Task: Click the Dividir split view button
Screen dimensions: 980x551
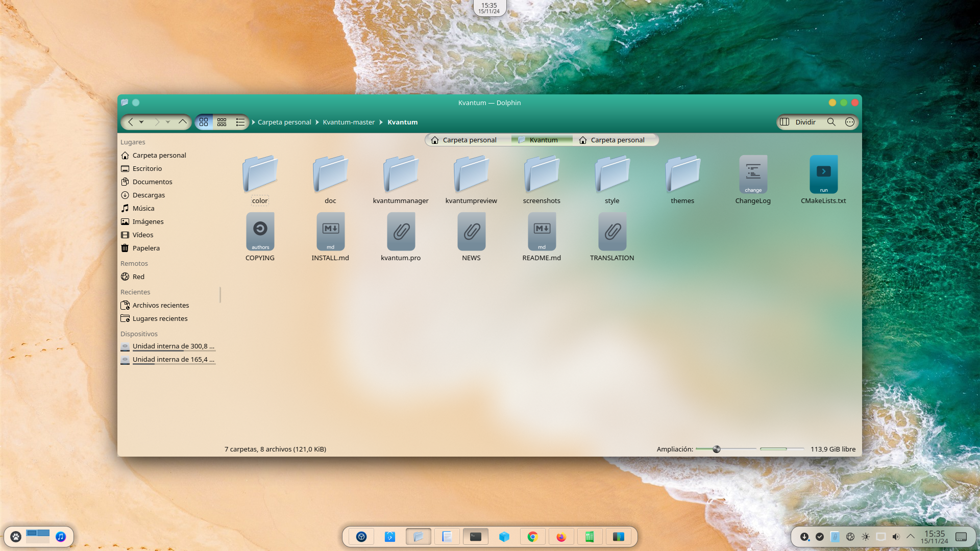Action: (x=798, y=122)
